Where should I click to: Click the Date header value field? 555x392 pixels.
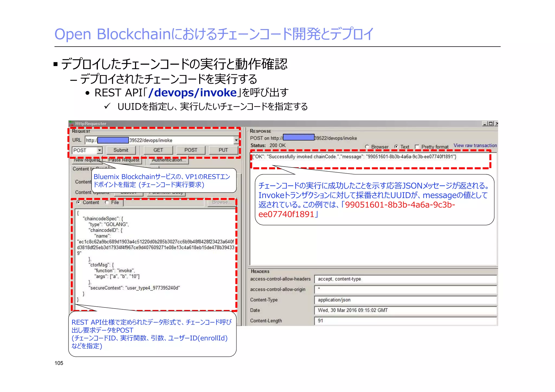pos(405,310)
